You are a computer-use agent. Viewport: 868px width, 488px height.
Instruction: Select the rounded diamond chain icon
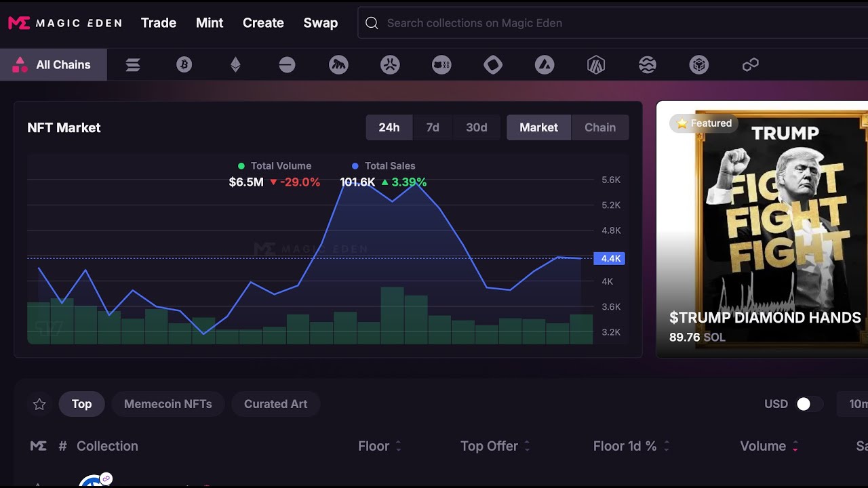click(x=493, y=65)
